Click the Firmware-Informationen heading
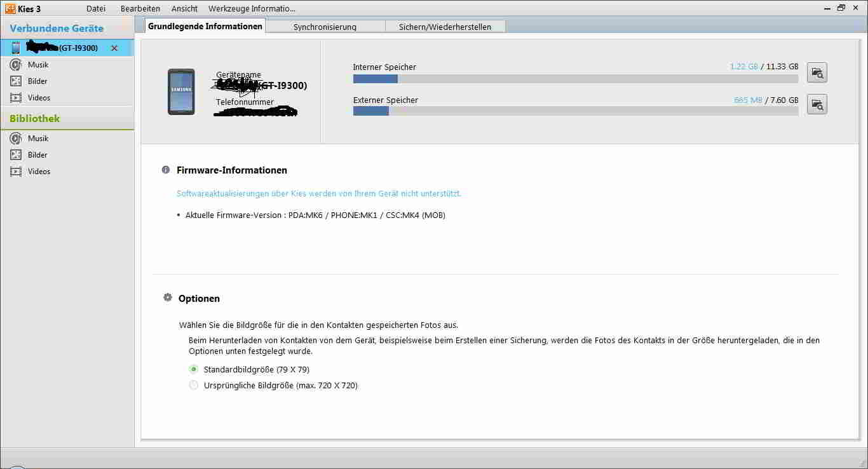 click(232, 170)
